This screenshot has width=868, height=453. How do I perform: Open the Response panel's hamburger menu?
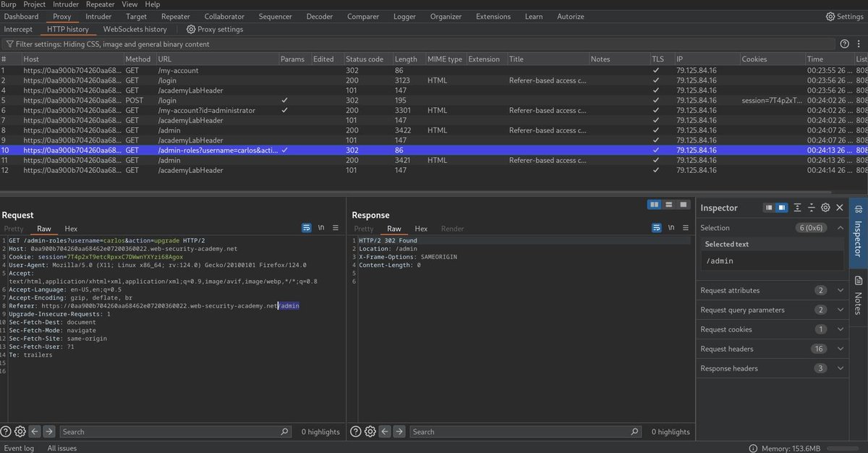tap(686, 227)
